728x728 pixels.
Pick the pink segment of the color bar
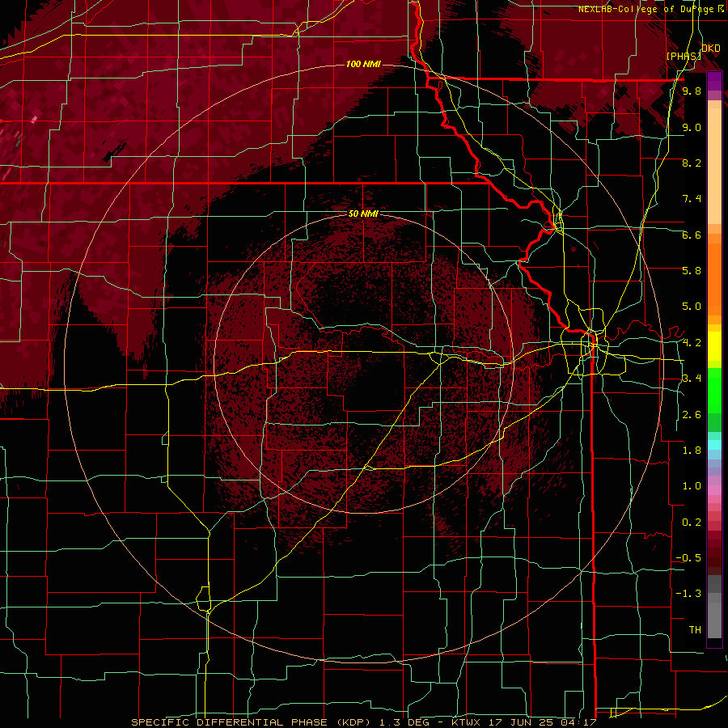pos(714,490)
